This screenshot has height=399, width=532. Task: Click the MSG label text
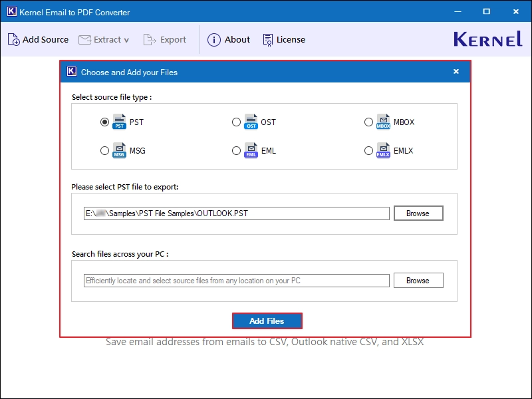[x=138, y=151]
